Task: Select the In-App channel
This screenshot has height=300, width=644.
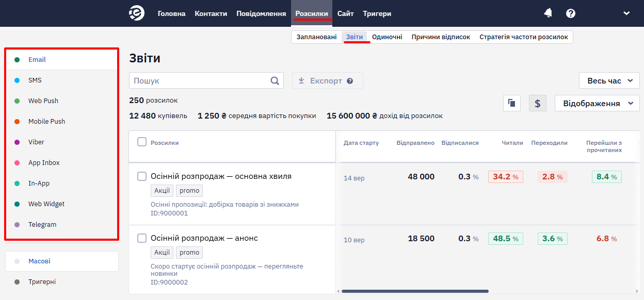Action: point(62,184)
